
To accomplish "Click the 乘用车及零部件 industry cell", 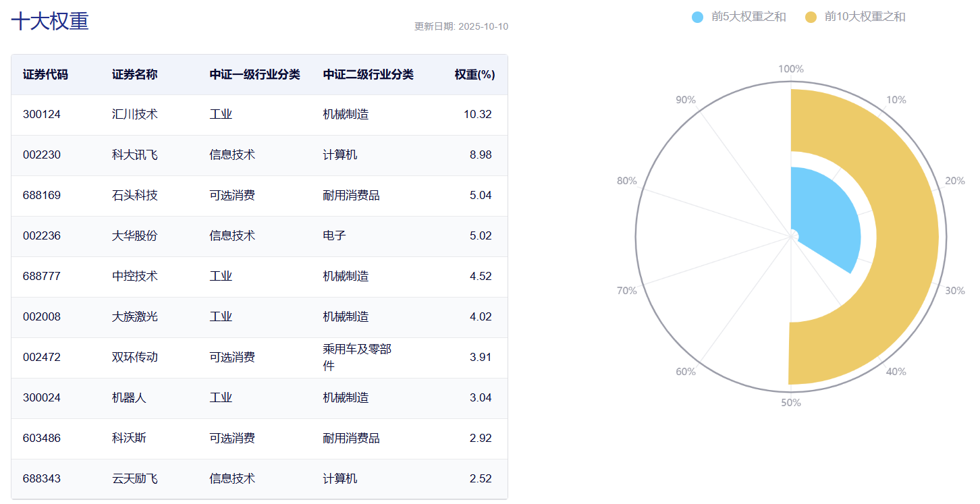I will click(x=357, y=358).
